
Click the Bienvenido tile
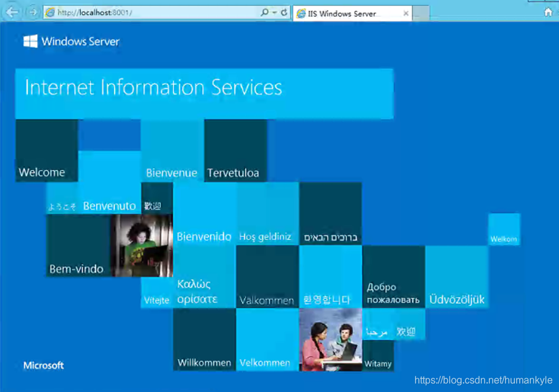[205, 213]
